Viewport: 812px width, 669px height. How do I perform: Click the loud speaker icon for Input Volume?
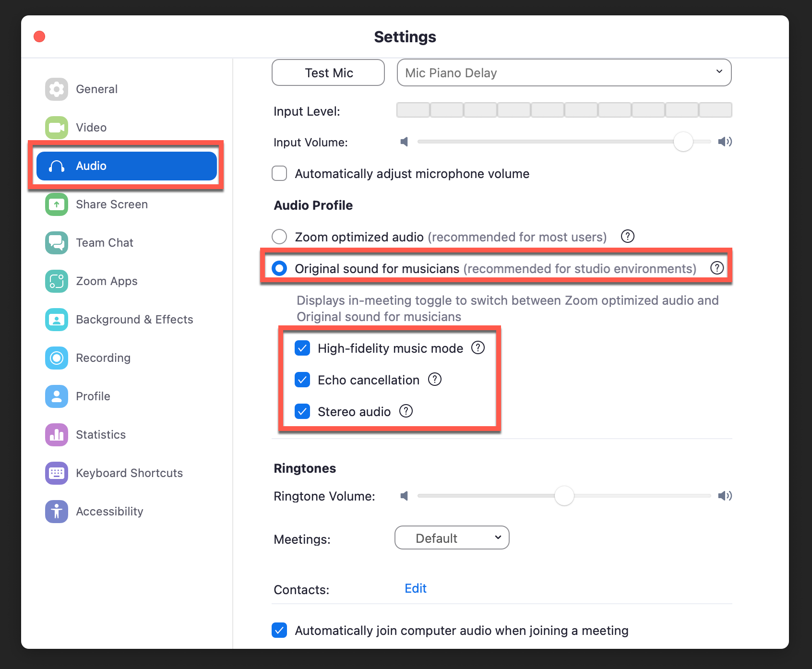pyautogui.click(x=725, y=142)
